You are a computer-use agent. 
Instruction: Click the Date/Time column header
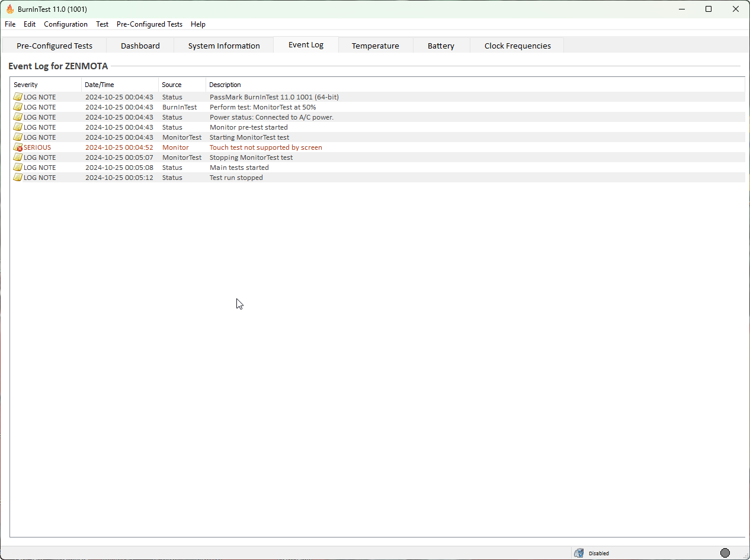[120, 85]
